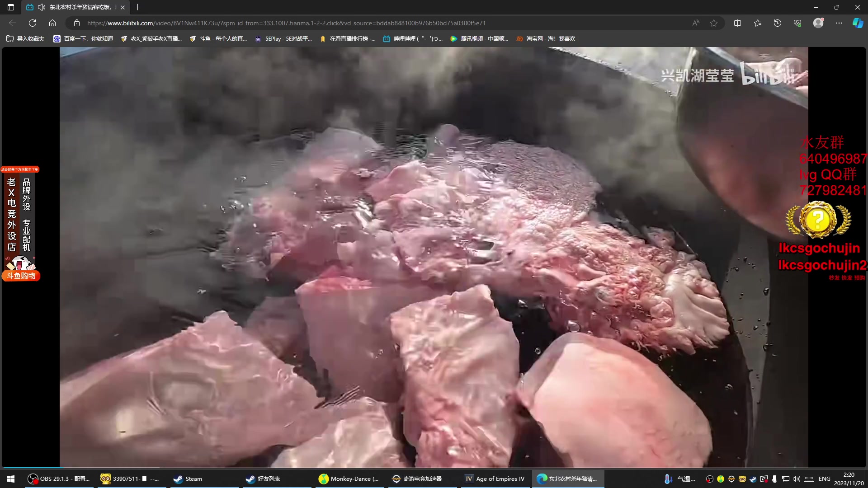The width and height of the screenshot is (868, 488).
Task: Toggle tray microphone icon
Action: click(x=774, y=479)
